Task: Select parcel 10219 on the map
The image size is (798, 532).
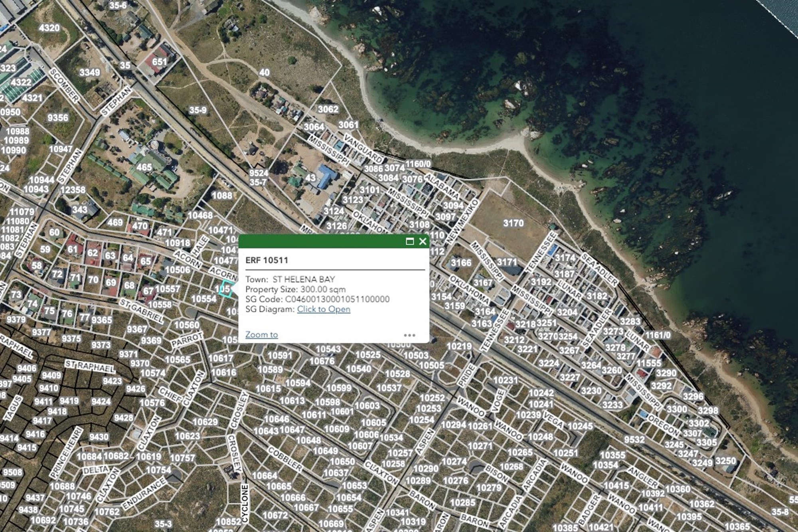Action: 459,346
